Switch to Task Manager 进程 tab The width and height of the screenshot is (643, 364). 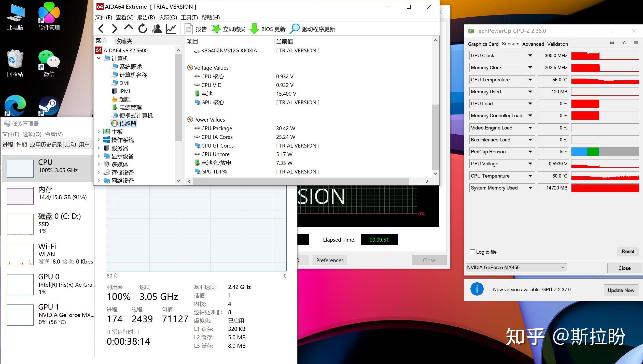pos(8,144)
